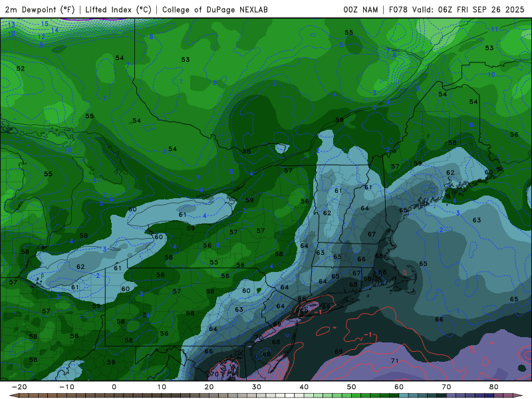Click the blue '12' lifted index contour label
Screen dimensions: 532x399
41,37
